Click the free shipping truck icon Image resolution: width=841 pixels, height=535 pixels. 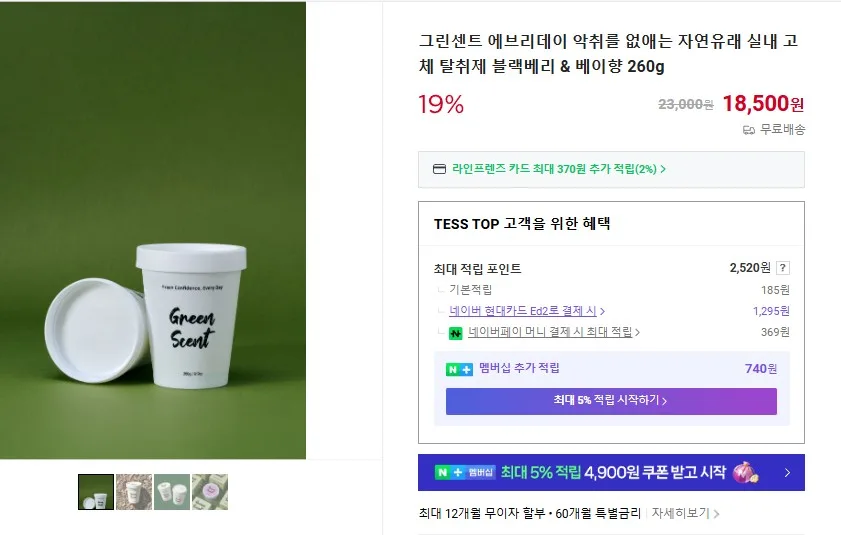[x=749, y=130]
